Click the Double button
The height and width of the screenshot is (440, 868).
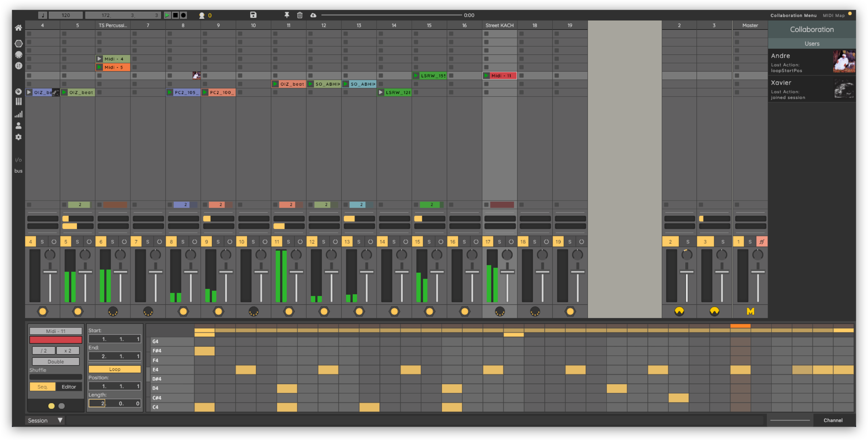click(55, 362)
